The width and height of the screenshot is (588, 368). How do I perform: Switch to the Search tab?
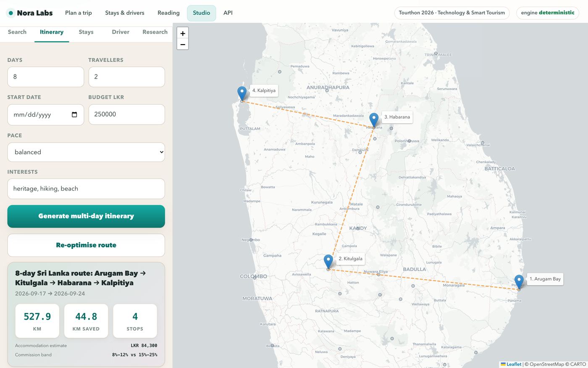tap(17, 32)
